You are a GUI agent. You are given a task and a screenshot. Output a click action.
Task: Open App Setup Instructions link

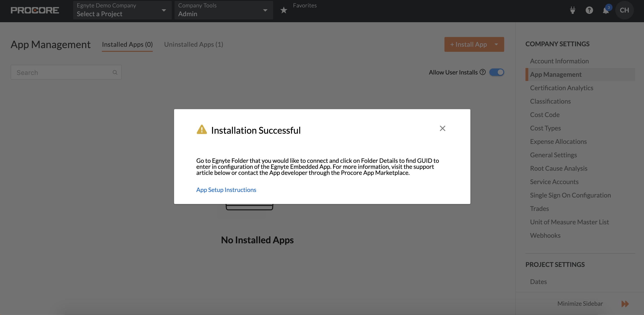point(226,190)
